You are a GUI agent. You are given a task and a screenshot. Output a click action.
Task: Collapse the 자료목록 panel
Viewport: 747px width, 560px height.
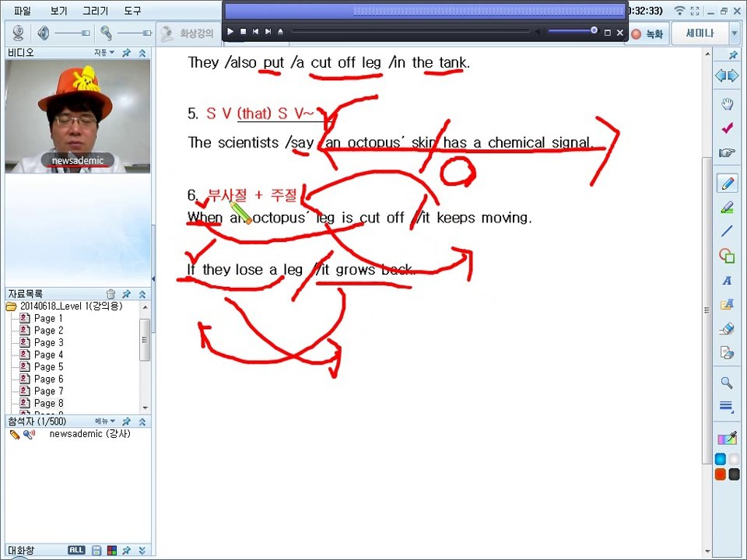[x=142, y=294]
